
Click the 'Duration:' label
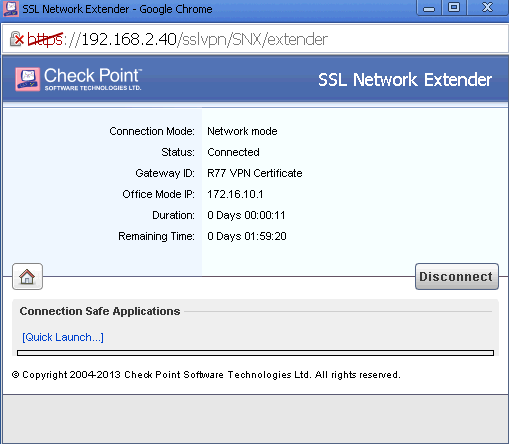click(x=173, y=215)
